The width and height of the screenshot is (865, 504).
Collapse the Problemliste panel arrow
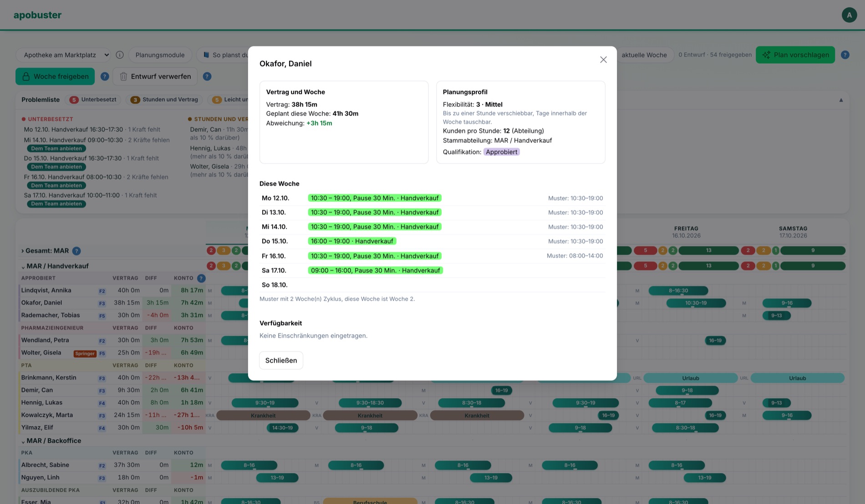click(841, 100)
